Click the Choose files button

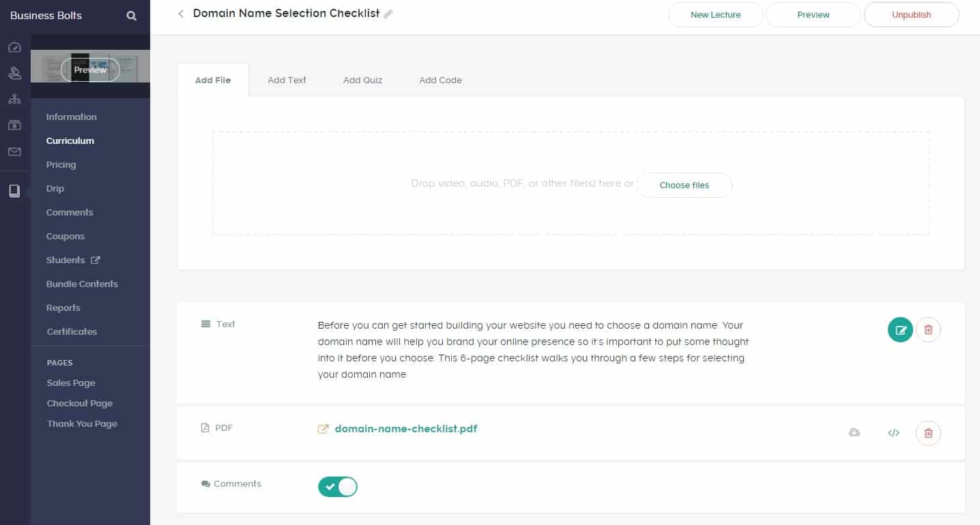click(x=684, y=185)
